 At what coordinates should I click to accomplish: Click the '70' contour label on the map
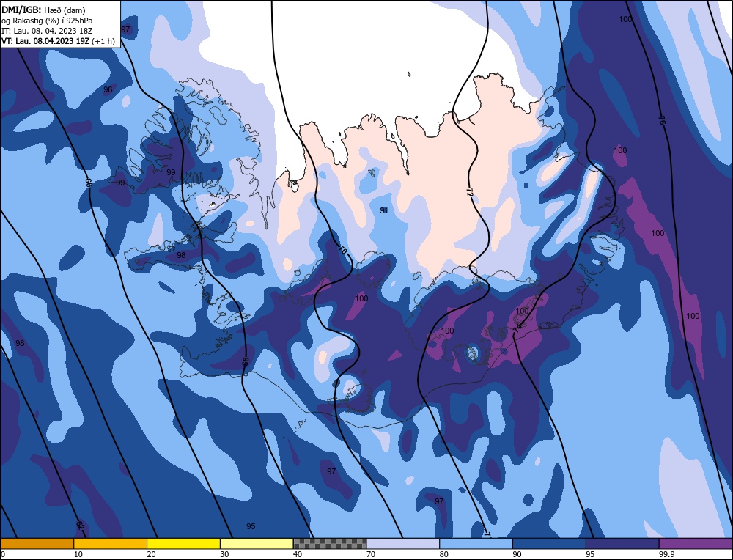click(342, 250)
